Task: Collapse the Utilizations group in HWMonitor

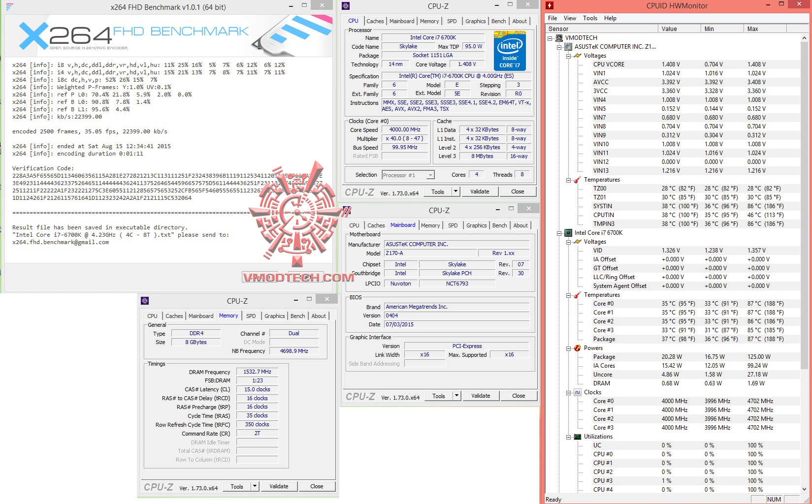Action: point(568,437)
